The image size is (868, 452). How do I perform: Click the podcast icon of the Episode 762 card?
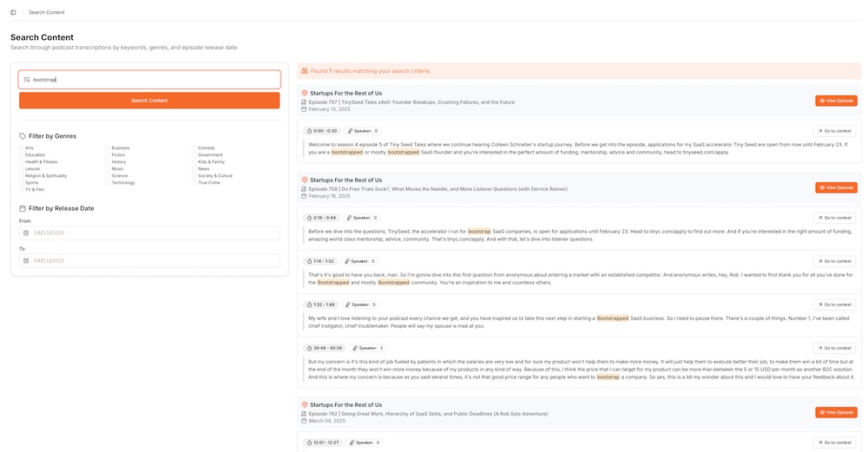click(x=305, y=404)
